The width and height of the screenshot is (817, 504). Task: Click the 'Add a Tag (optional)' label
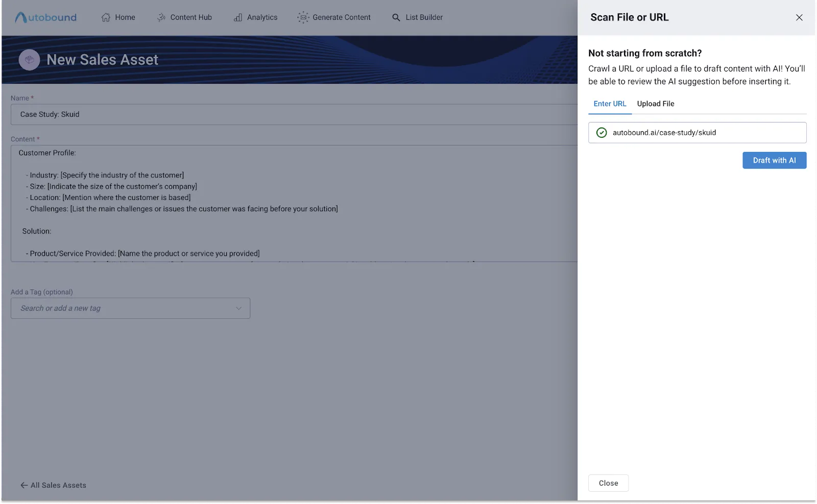(x=42, y=292)
